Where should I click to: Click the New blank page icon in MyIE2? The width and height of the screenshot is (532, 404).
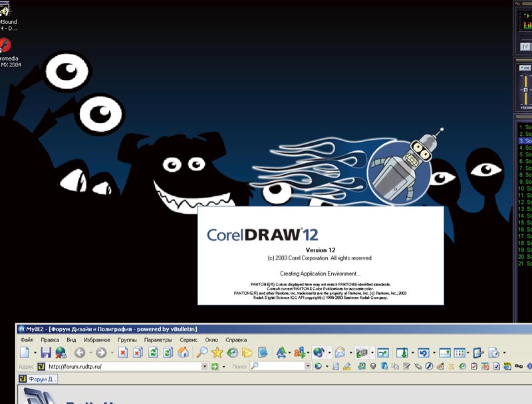point(25,353)
